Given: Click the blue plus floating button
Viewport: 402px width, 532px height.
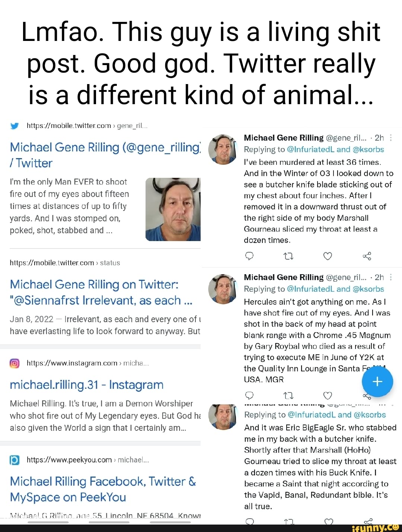Looking at the screenshot, I should click(x=377, y=381).
